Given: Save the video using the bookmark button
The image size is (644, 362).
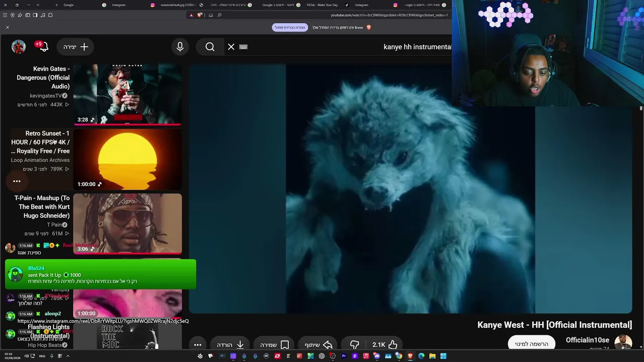Looking at the screenshot, I should (x=274, y=345).
